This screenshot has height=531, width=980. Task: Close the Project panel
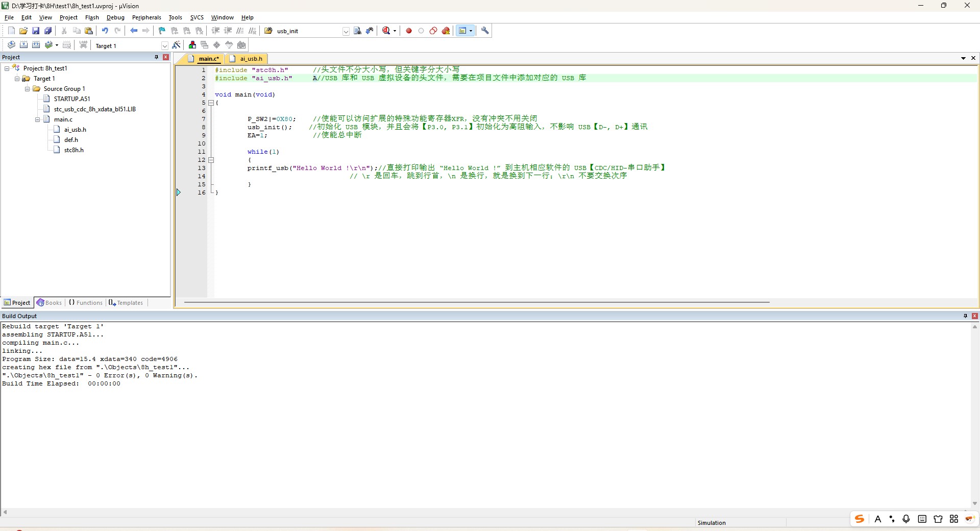166,57
